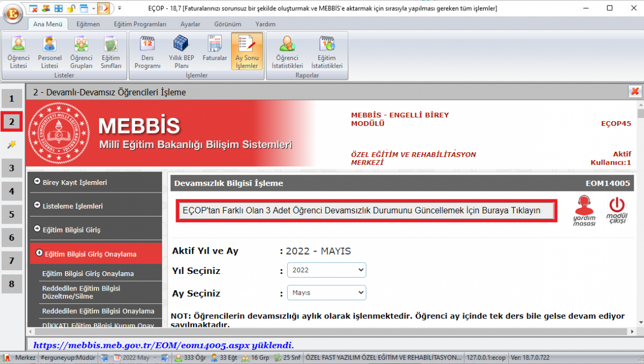This screenshot has height=364, width=644.
Task: Select step 2 button
Action: (x=12, y=122)
